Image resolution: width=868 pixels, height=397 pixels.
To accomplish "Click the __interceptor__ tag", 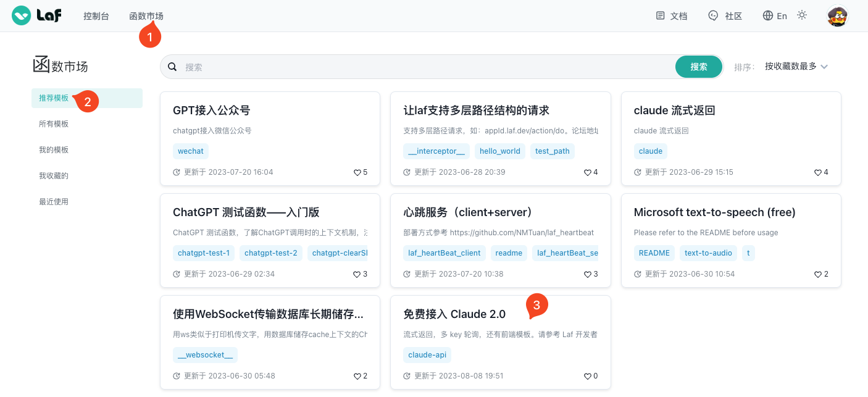I will pyautogui.click(x=436, y=151).
